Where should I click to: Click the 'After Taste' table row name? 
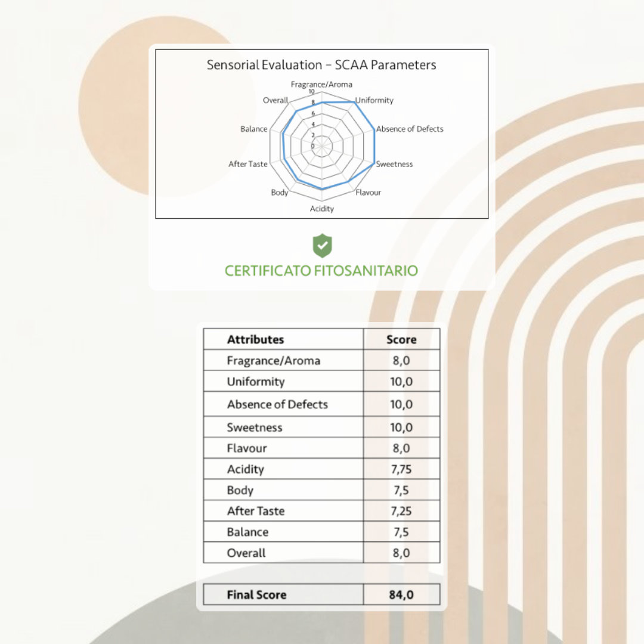(x=256, y=511)
